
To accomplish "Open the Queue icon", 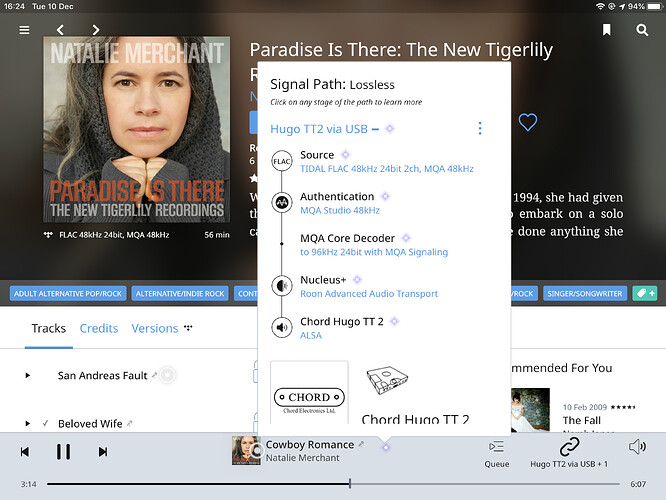I will click(497, 454).
